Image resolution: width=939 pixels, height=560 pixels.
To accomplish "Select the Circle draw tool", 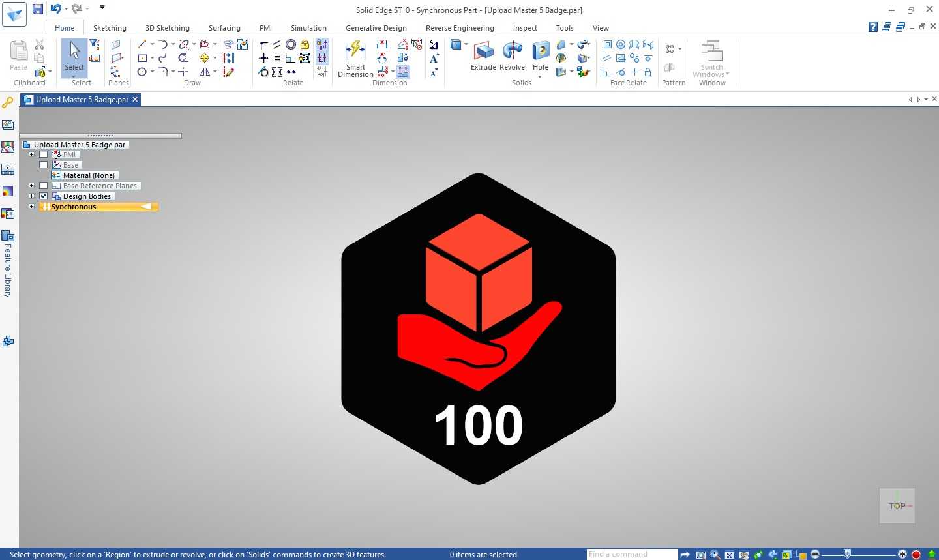I will 142,72.
